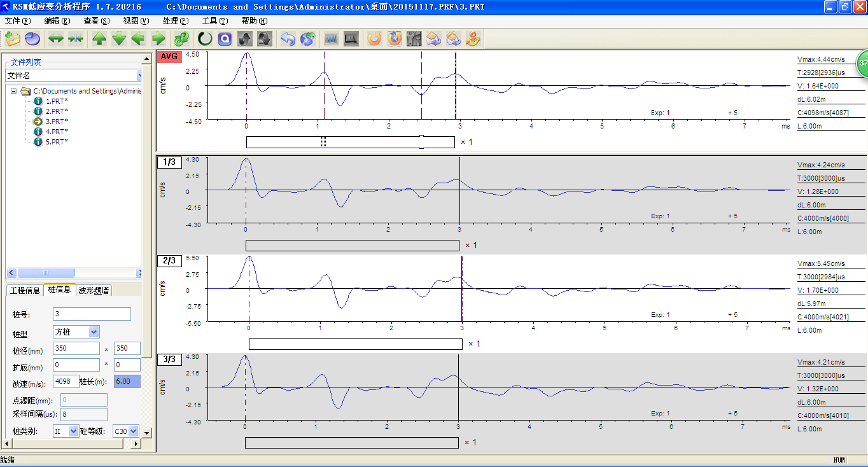Viewport: 868px width, 467px height.
Task: Click the first gray wave icon
Action: (x=245, y=39)
